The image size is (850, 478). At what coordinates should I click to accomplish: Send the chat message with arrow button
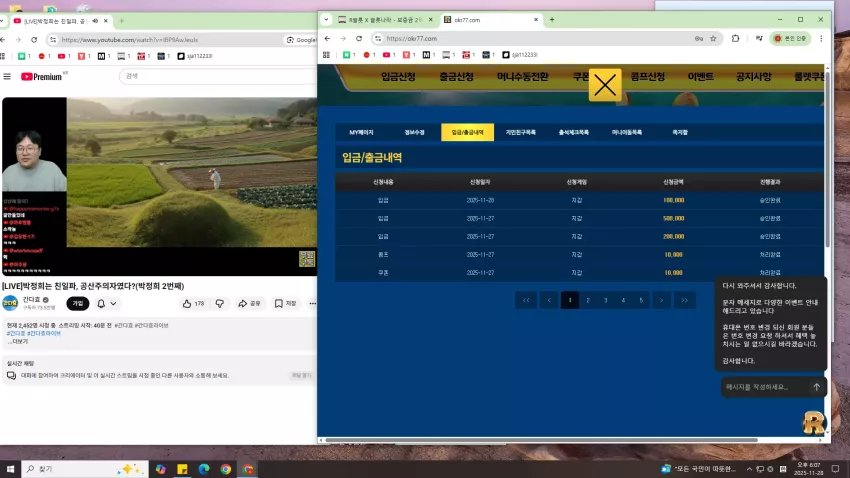click(x=816, y=387)
